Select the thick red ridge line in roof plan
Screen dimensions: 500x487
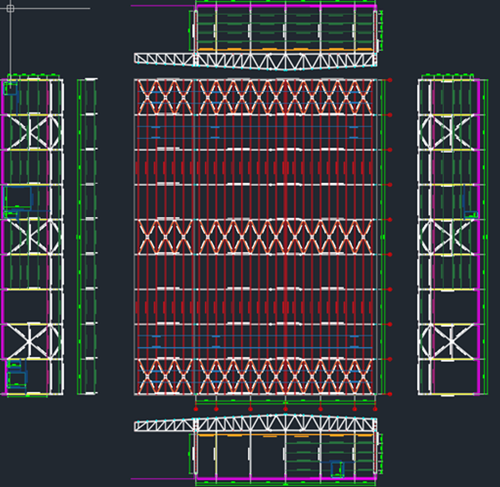[285, 237]
